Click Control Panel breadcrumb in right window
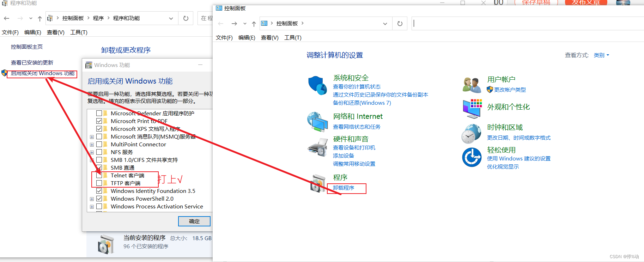This screenshot has width=644, height=262. click(x=287, y=24)
